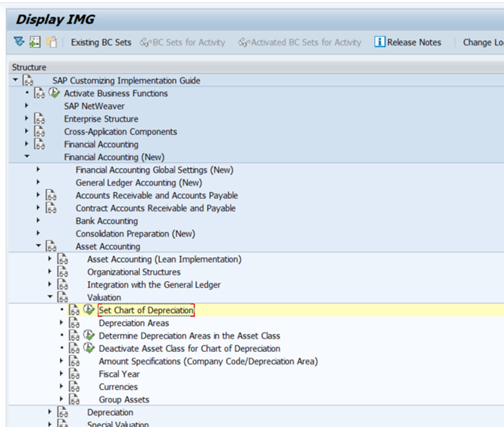Open documentation icon for Valuation
Screen dimensions: 504x427
point(62,297)
